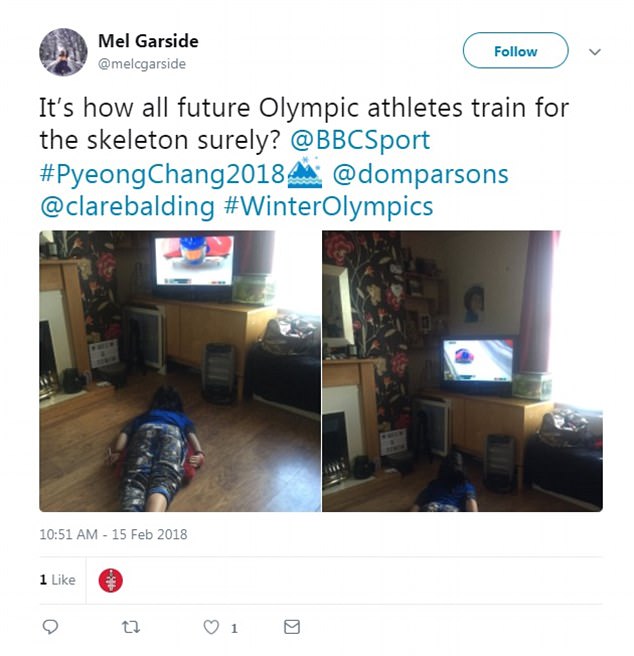
Task: Open the Mel Garside display name
Action: [x=148, y=41]
